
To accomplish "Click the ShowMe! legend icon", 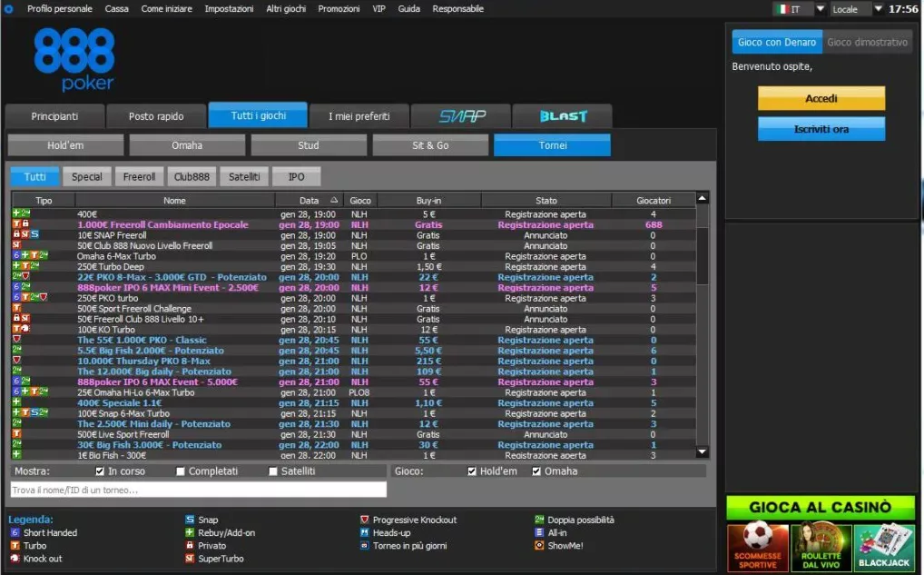I will pyautogui.click(x=538, y=546).
